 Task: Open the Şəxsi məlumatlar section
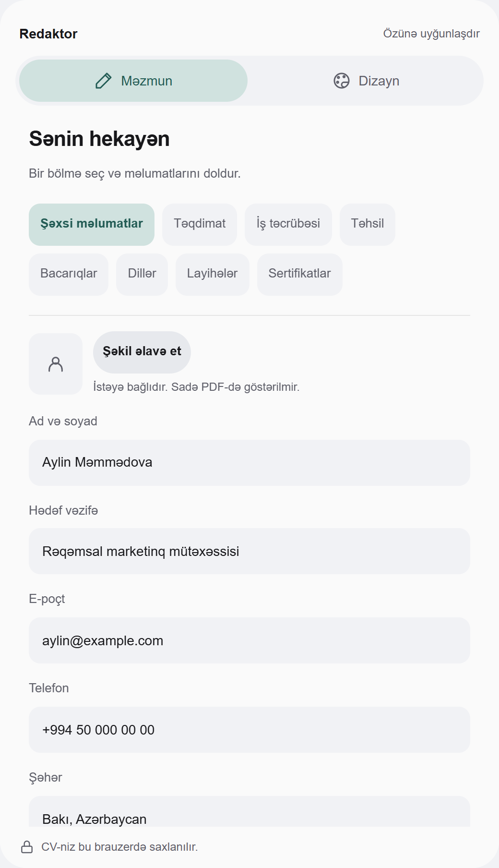[92, 225]
